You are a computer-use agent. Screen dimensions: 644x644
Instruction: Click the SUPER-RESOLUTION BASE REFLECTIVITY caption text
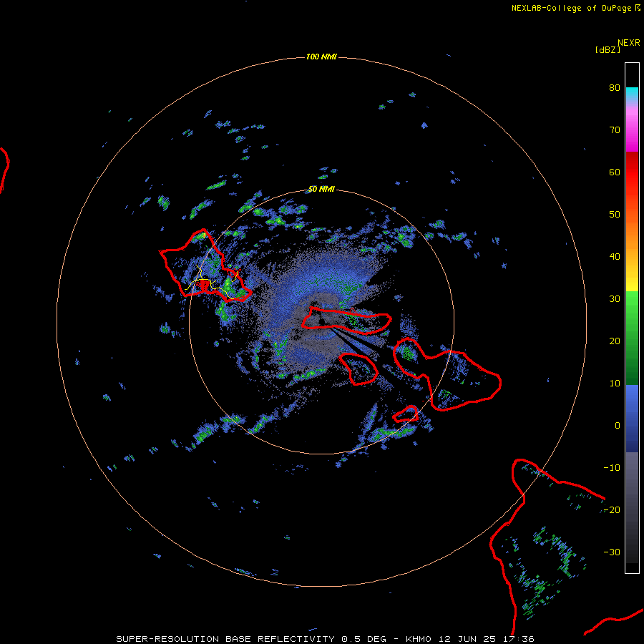(x=225, y=639)
